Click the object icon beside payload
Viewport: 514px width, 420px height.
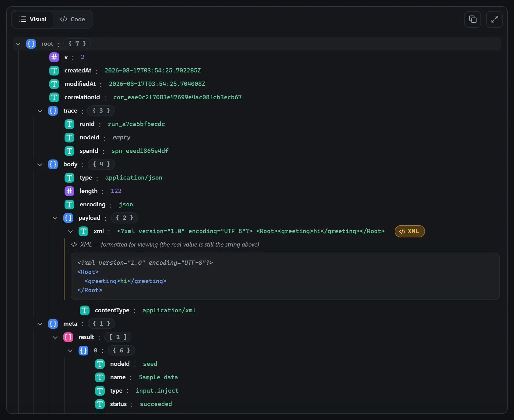[68, 218]
